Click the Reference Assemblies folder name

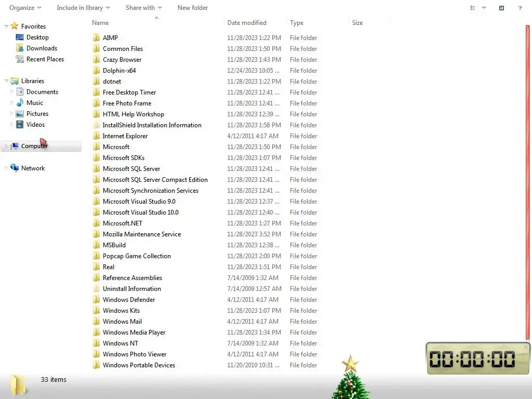click(x=132, y=277)
